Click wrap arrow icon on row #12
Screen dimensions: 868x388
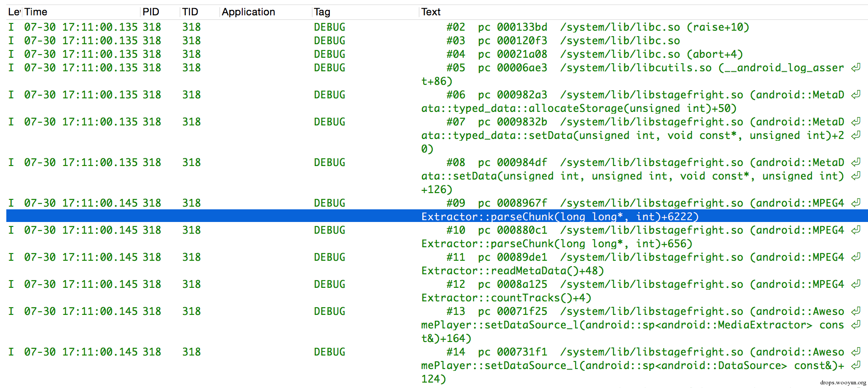tap(856, 284)
